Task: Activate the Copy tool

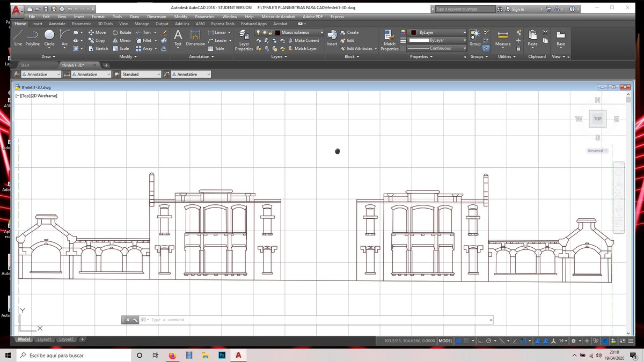Action: pos(97,40)
